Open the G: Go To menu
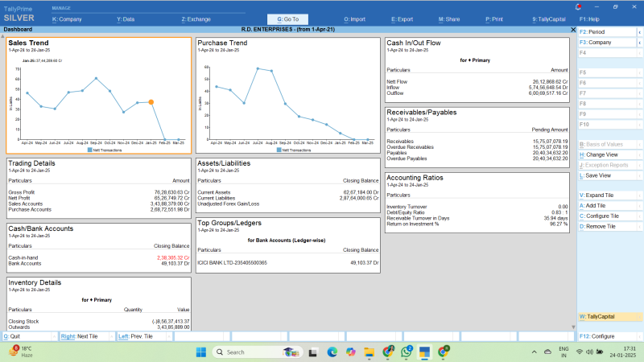The height and width of the screenshot is (362, 644). point(287,18)
